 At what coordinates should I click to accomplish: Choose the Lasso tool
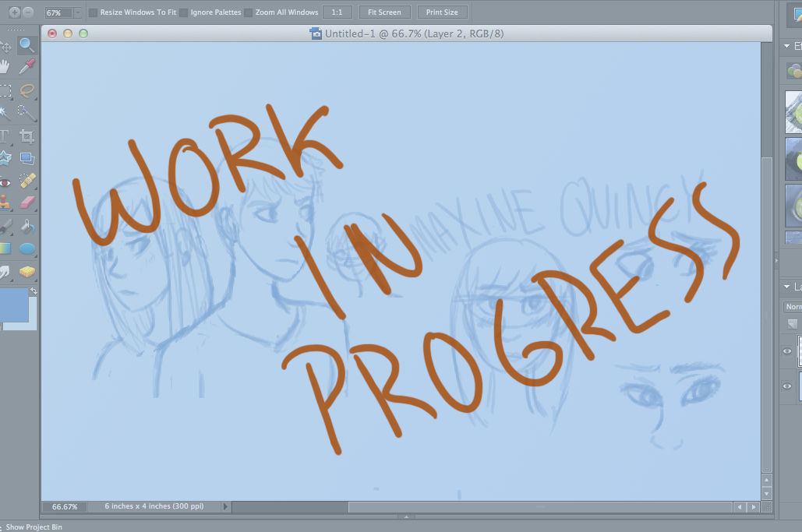[26, 90]
